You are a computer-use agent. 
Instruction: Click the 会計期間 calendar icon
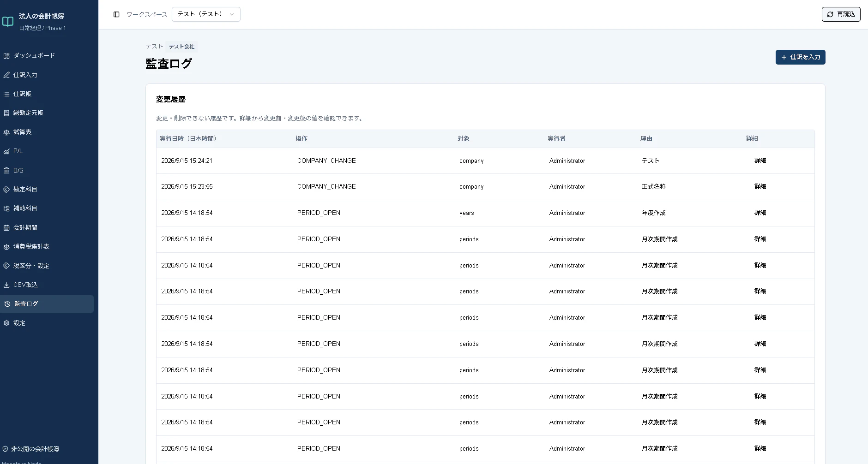tap(6, 228)
